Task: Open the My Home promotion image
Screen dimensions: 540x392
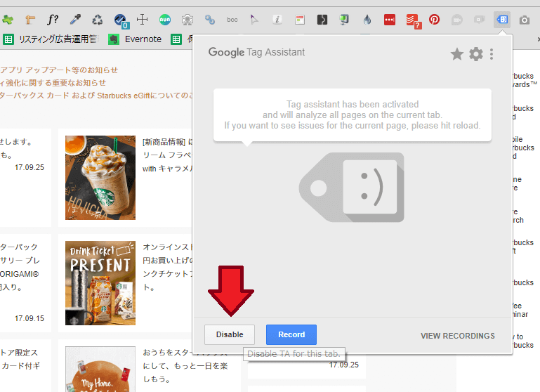Action: pos(100,369)
